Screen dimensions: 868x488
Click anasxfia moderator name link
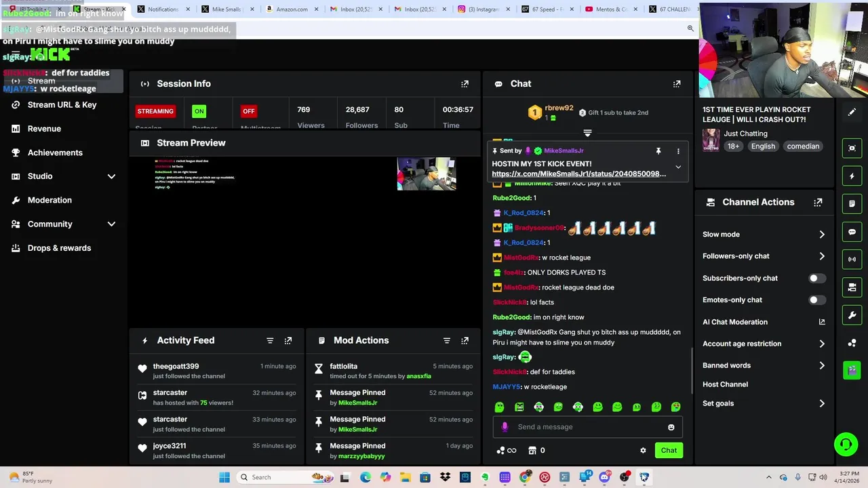418,376
